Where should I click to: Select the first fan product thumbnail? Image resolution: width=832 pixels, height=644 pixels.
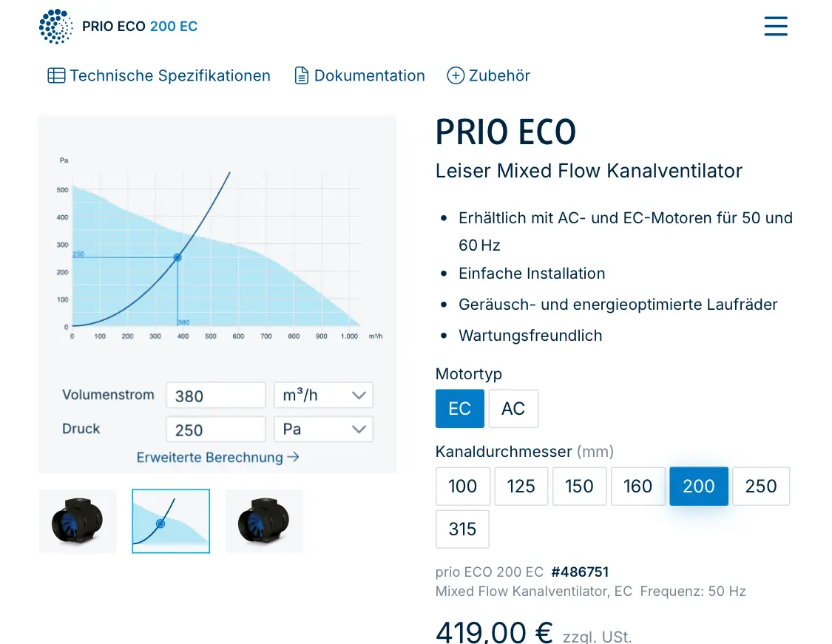pyautogui.click(x=78, y=521)
